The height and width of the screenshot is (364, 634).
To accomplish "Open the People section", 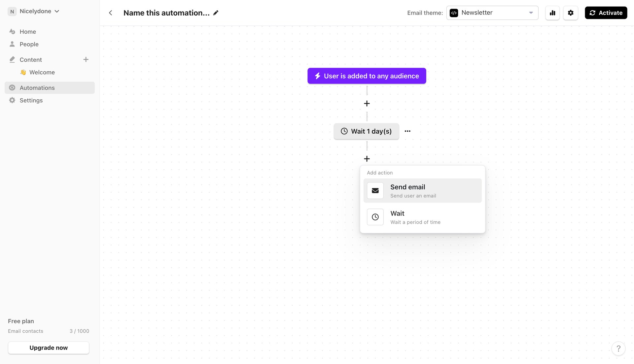I will 29,44.
